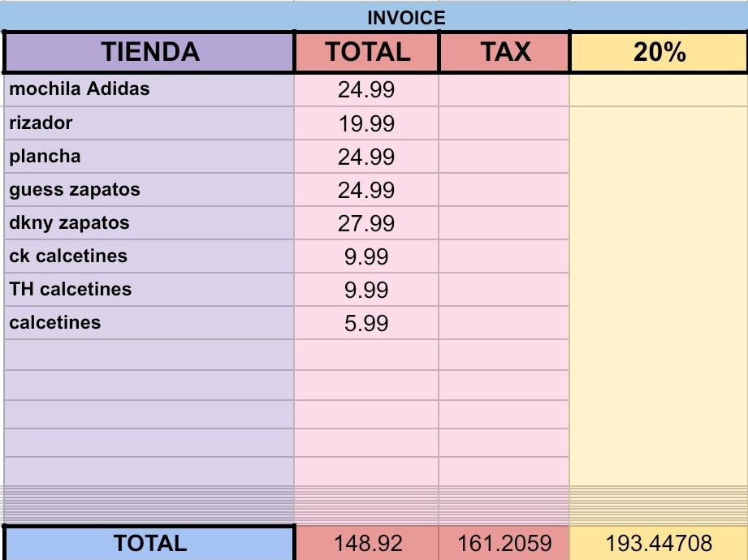Select the guess zapatos cell
The image size is (748, 560).
[x=149, y=190]
